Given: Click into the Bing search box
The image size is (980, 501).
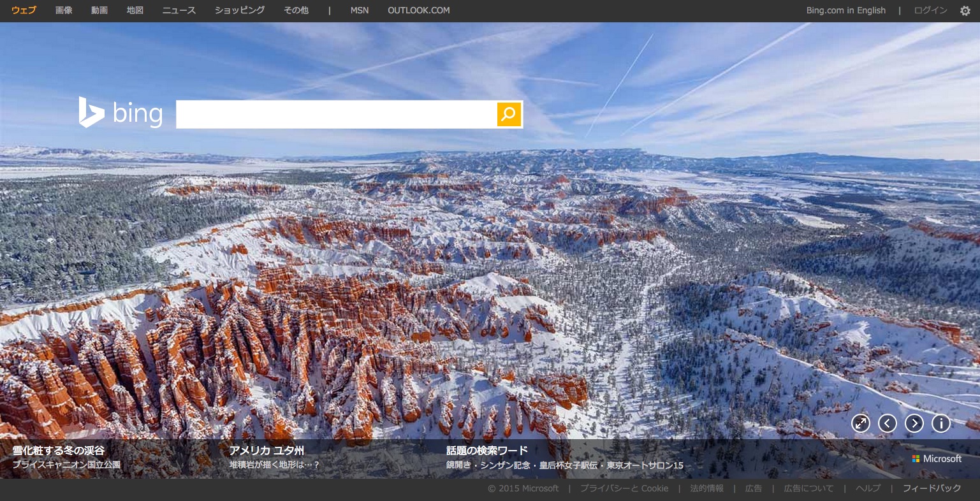Looking at the screenshot, I should (x=336, y=114).
